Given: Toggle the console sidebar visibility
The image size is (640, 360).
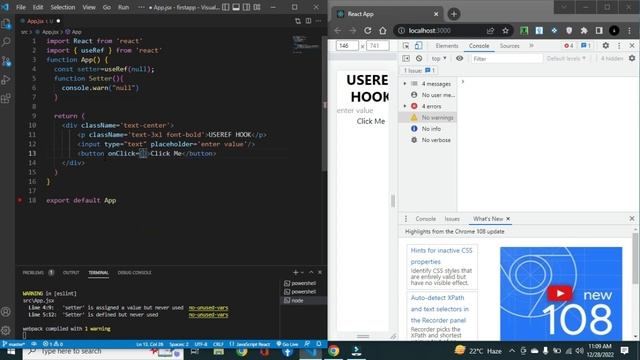Looking at the screenshot, I should [406, 58].
